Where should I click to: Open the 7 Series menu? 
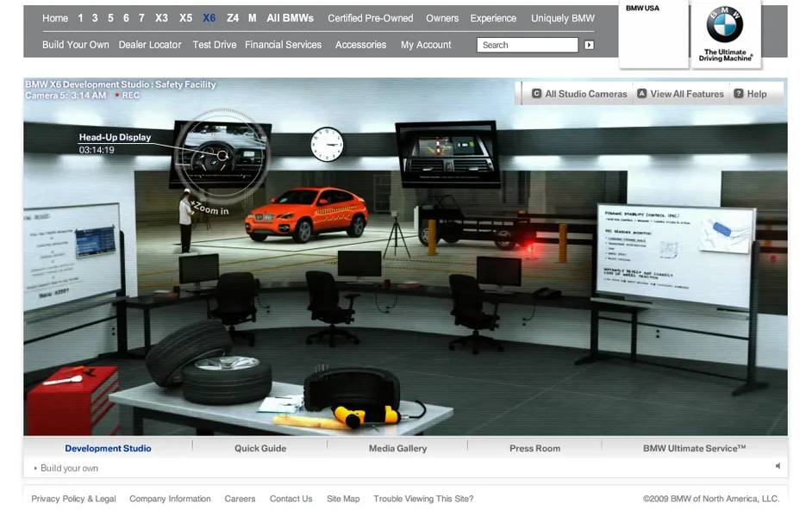coord(141,18)
